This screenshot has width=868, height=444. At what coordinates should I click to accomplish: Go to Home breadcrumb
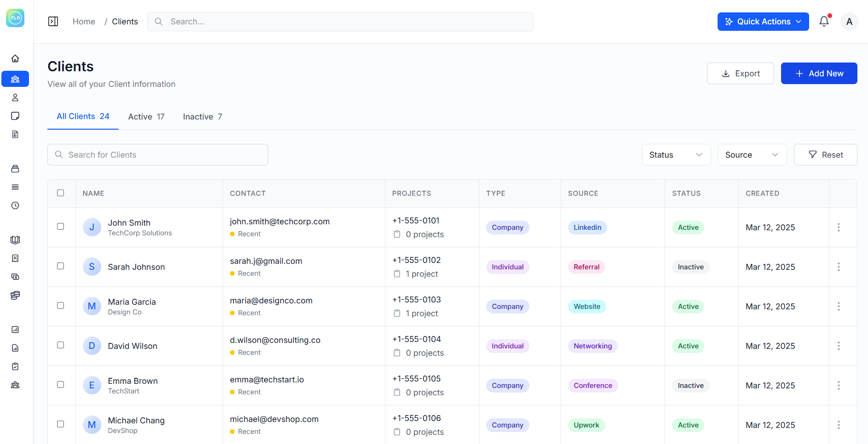click(84, 22)
